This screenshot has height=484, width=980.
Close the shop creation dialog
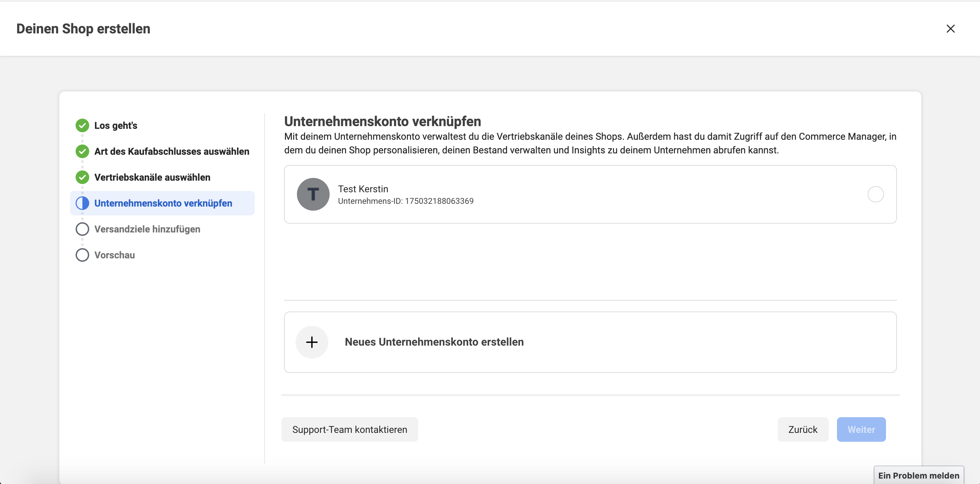pyautogui.click(x=950, y=29)
